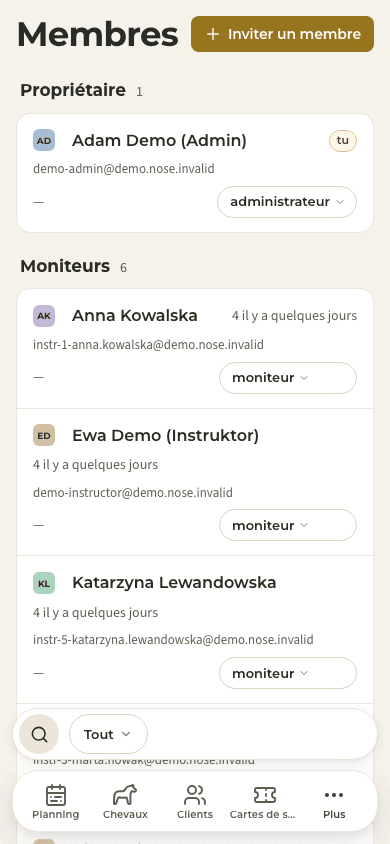Open Cartes de s… ticket icon
The image size is (390, 844).
264,795
